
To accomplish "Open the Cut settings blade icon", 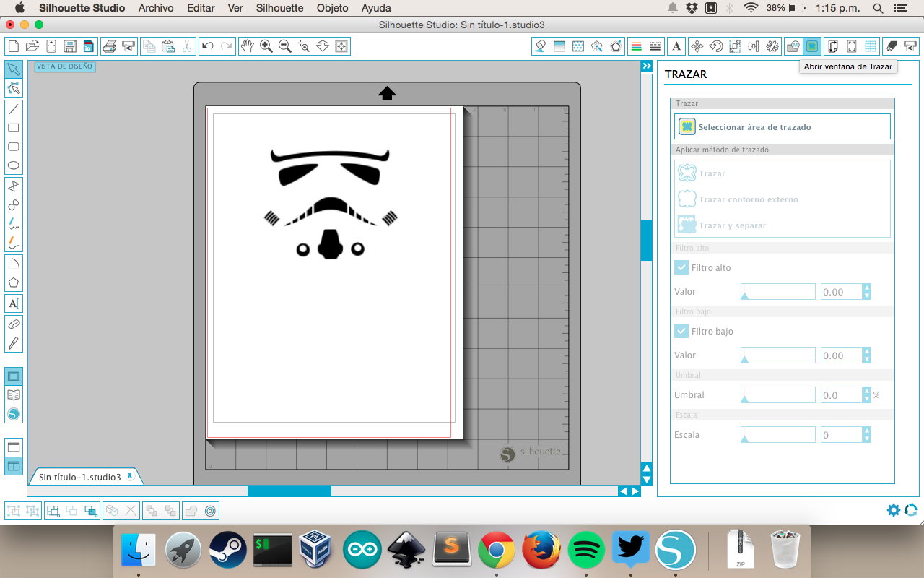I will pyautogui.click(x=891, y=46).
